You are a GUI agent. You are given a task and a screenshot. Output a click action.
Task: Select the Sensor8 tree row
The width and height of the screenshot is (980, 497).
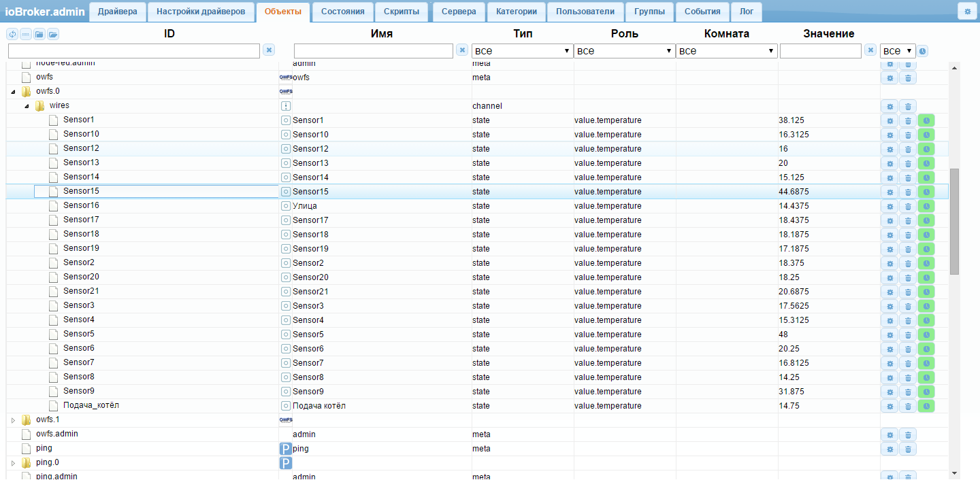click(476, 377)
